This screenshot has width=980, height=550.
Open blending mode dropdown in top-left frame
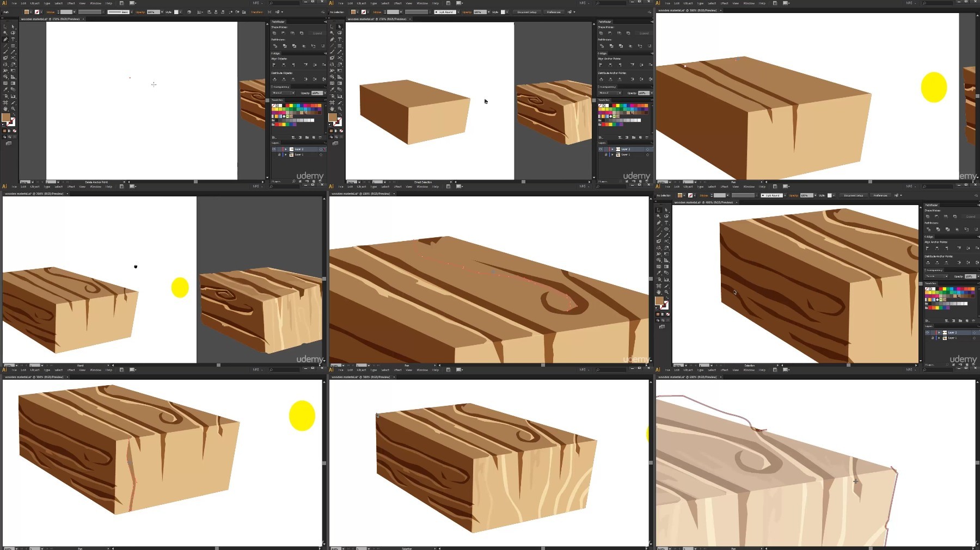(283, 93)
